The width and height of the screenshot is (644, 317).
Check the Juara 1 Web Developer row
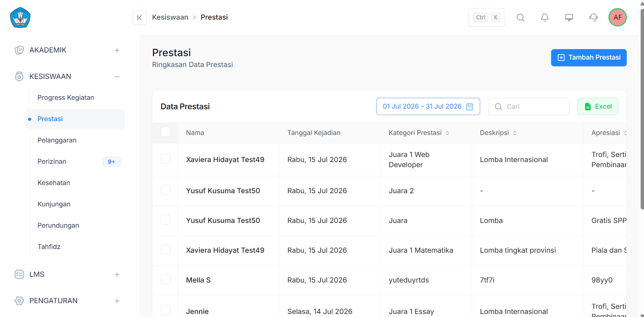[x=166, y=158]
